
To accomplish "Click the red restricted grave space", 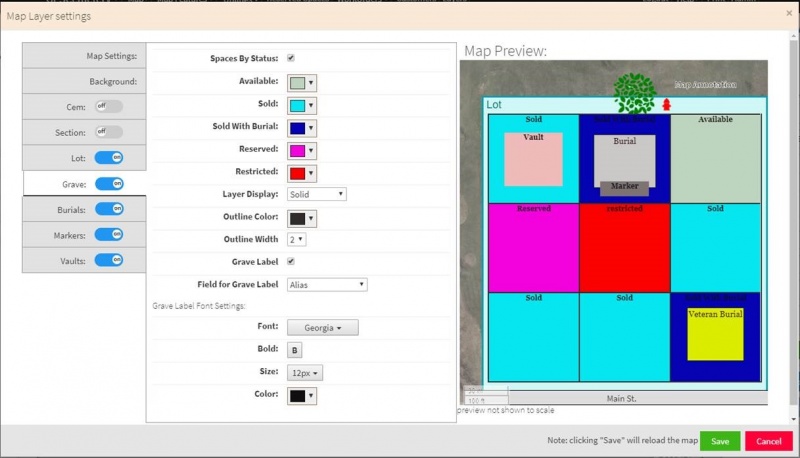I will (x=624, y=248).
